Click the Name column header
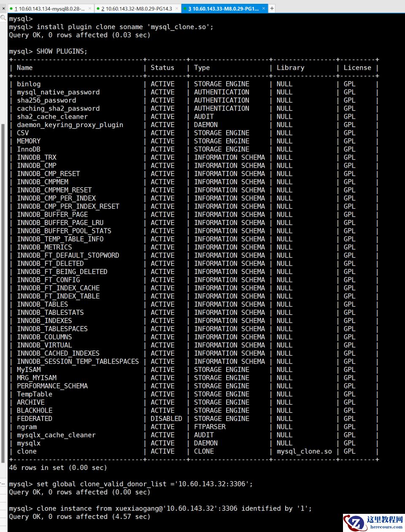The image size is (405, 532). [24, 68]
